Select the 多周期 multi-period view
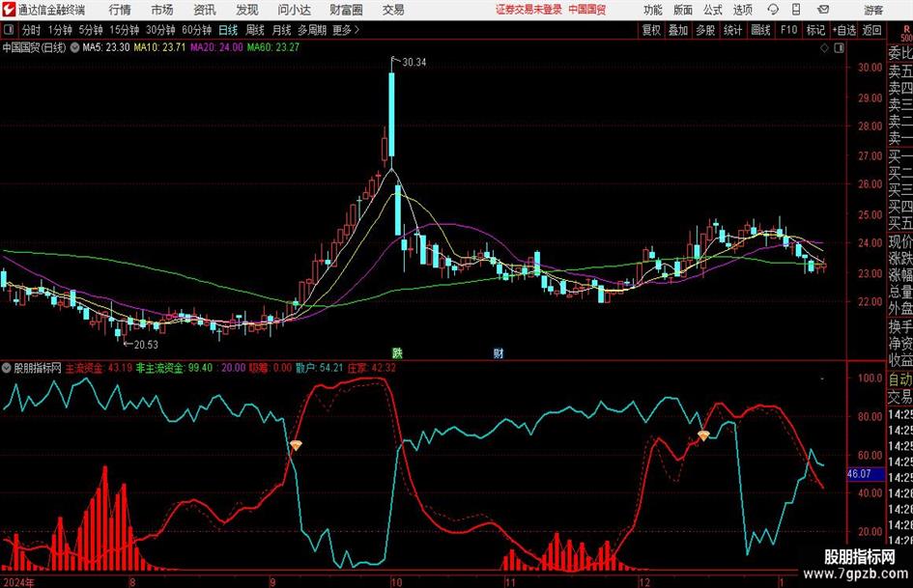The width and height of the screenshot is (913, 588). pos(312,30)
